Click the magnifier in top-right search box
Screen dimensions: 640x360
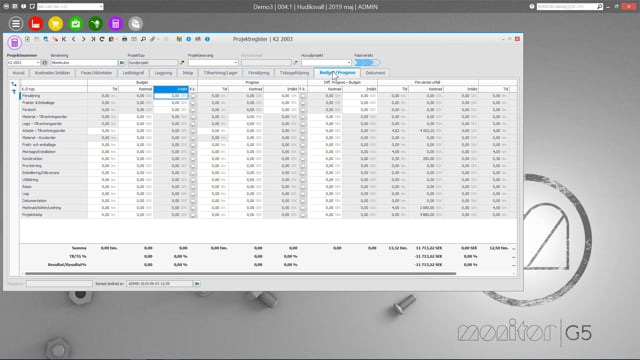[x=599, y=7]
